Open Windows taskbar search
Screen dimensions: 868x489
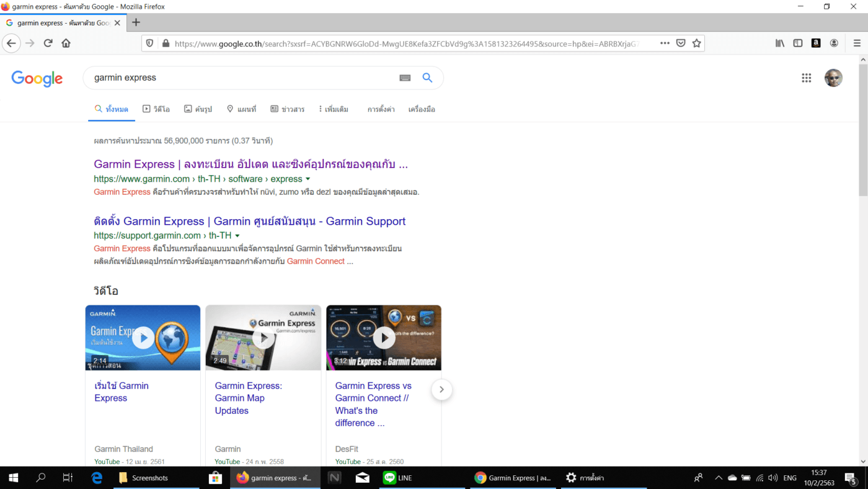41,478
